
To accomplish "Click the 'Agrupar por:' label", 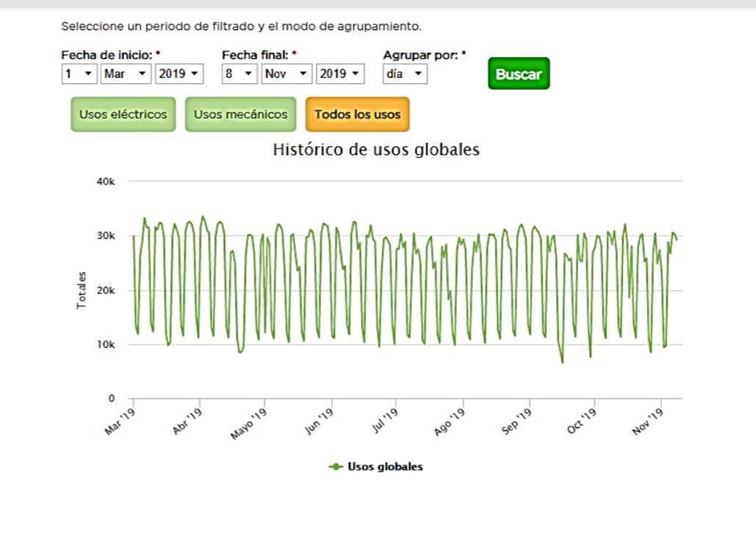I will [x=420, y=55].
